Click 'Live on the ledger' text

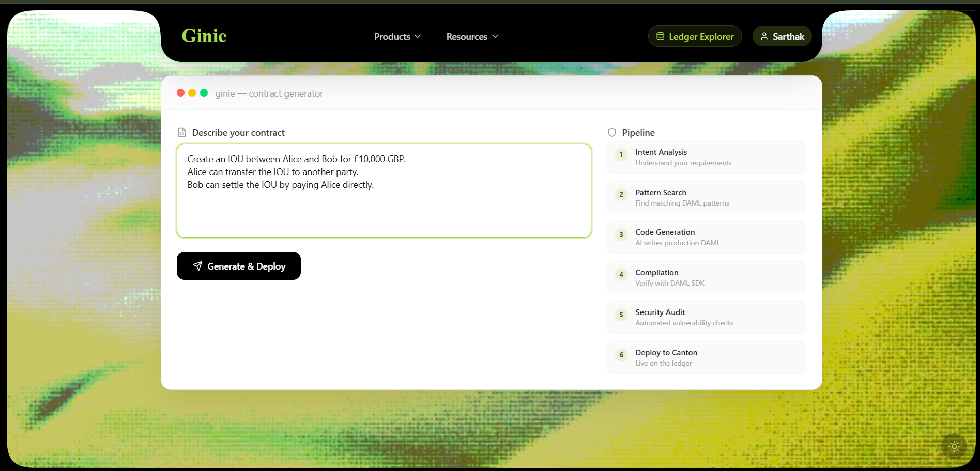[664, 364]
